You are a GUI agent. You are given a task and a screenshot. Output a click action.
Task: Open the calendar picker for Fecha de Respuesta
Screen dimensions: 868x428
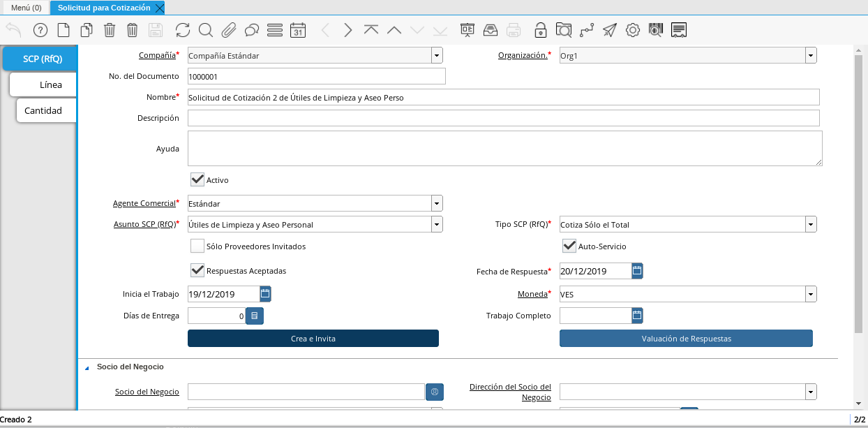637,271
